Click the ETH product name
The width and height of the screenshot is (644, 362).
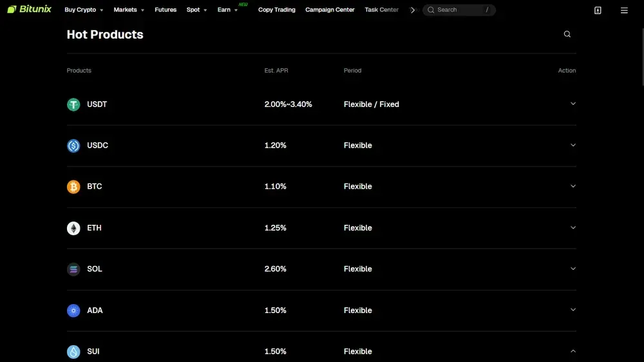pyautogui.click(x=94, y=228)
